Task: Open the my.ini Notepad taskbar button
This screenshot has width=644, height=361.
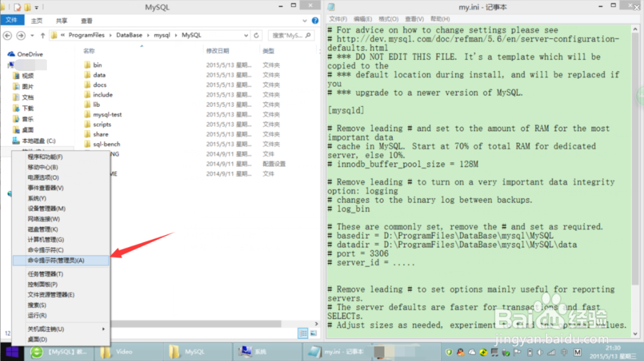Action: click(337, 352)
